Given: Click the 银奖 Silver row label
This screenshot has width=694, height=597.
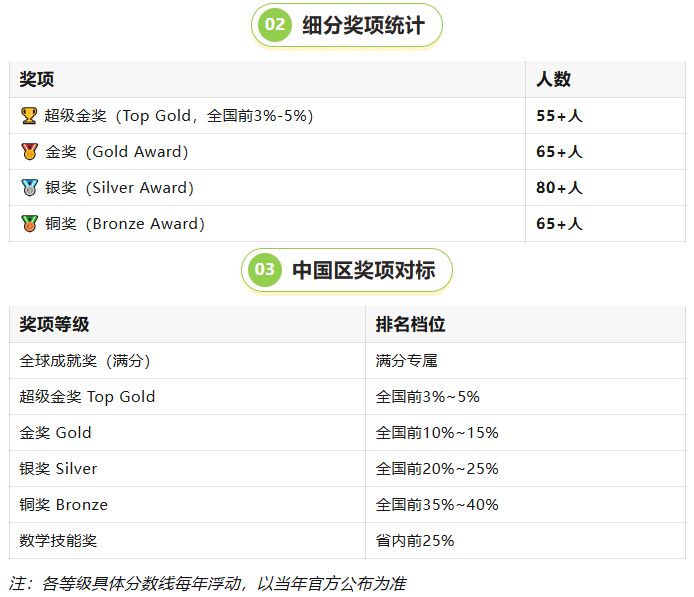Looking at the screenshot, I should point(58,469).
